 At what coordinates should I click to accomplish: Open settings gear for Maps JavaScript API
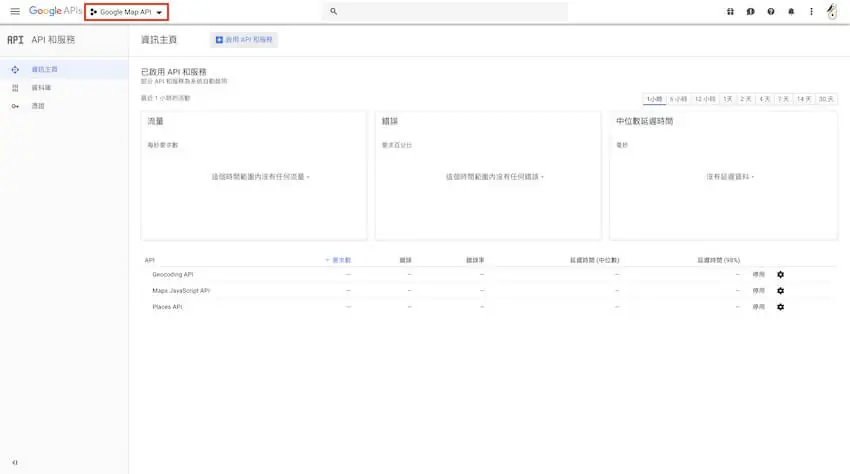click(781, 291)
